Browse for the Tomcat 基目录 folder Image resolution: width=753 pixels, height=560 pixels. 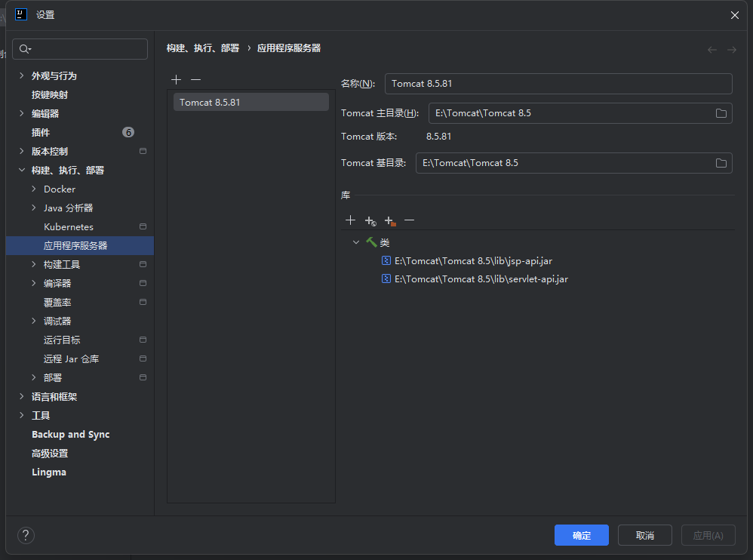pyautogui.click(x=721, y=163)
